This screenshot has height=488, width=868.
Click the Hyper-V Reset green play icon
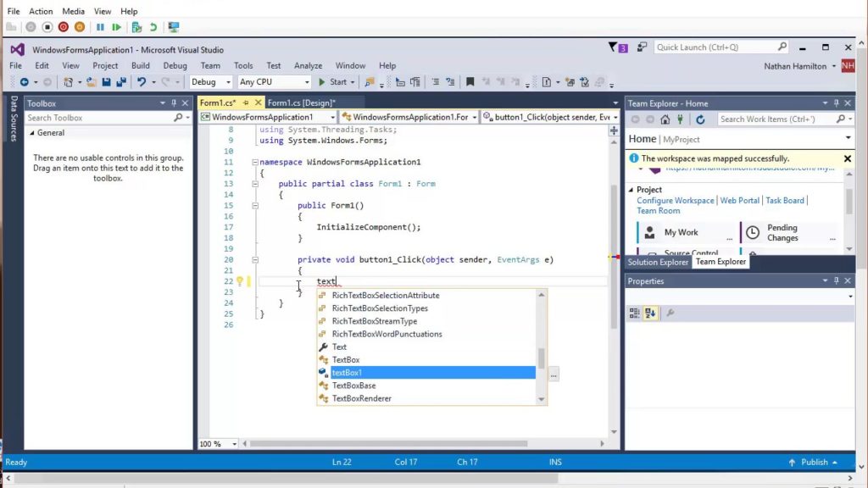tap(116, 27)
